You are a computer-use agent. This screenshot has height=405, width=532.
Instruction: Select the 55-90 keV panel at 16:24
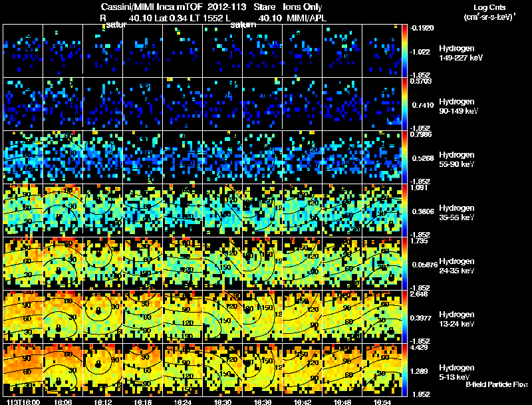(182, 158)
